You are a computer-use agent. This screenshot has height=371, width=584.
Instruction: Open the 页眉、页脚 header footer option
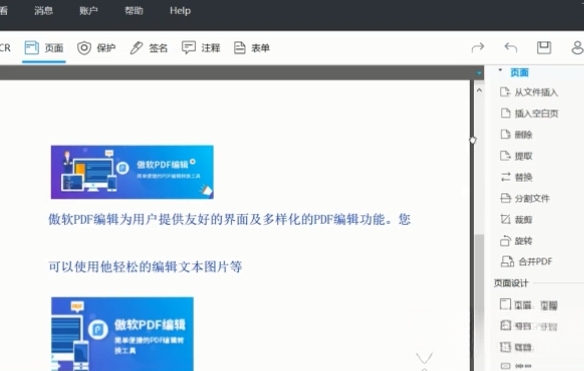(x=529, y=305)
